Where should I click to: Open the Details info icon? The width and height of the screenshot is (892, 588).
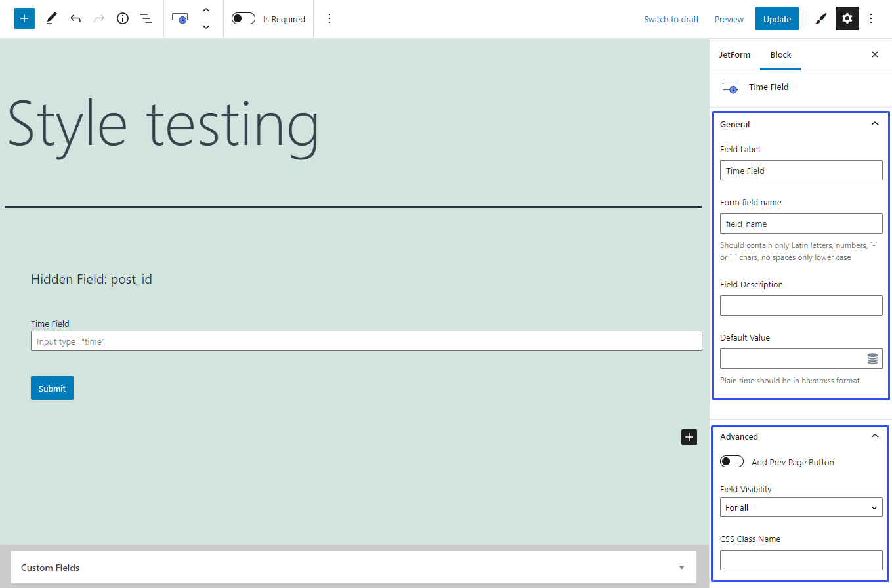click(123, 18)
